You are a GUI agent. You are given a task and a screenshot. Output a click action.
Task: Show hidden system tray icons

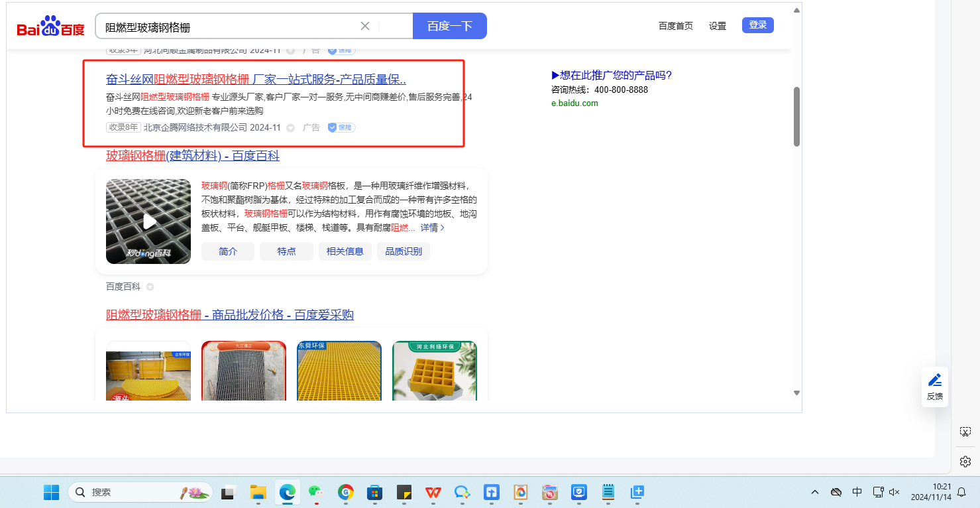(x=815, y=492)
